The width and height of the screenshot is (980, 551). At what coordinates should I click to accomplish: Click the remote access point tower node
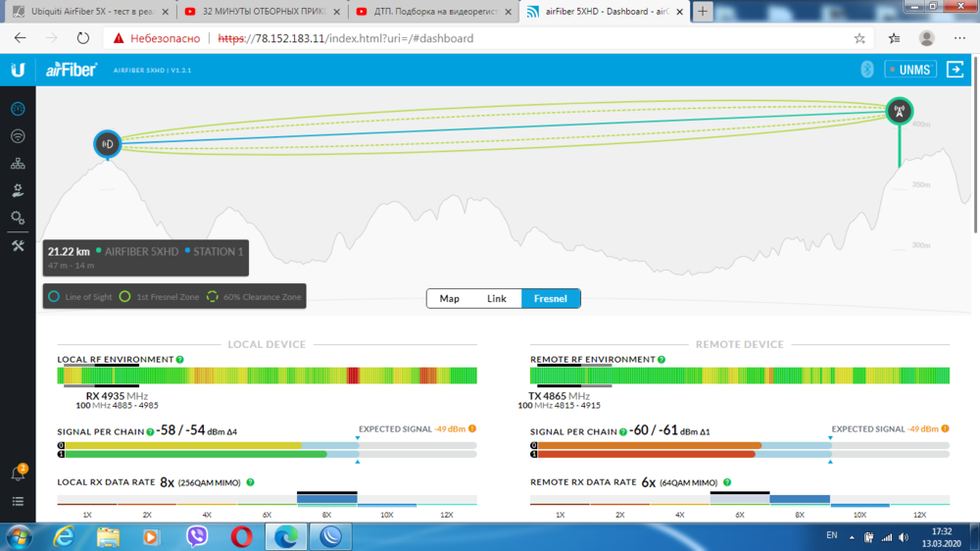coord(899,111)
